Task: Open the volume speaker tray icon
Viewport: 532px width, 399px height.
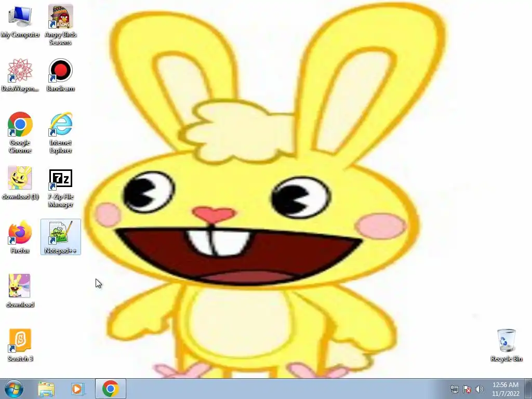Action: (480, 389)
